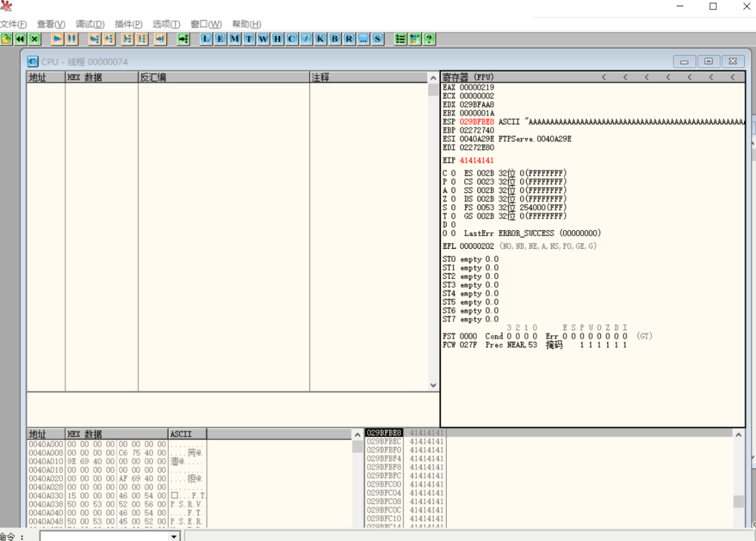
Task: Open the command line dropdown arrow
Action: pos(174,537)
